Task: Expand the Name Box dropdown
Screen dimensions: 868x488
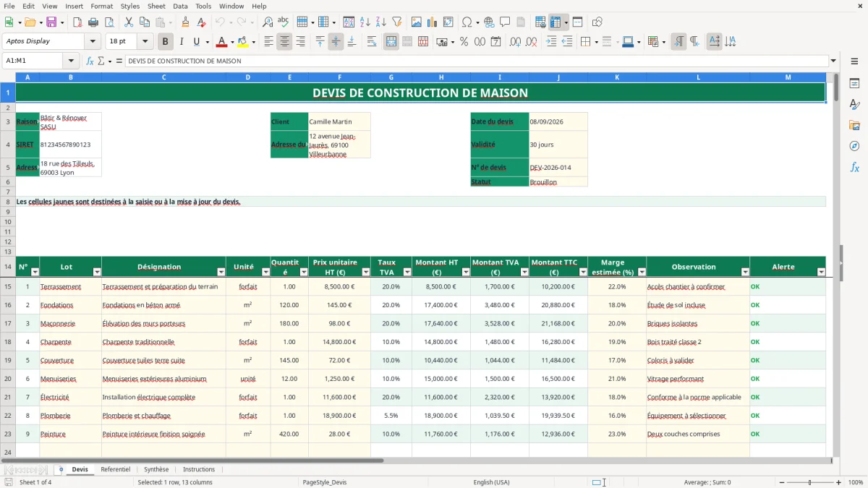Action: (x=71, y=61)
